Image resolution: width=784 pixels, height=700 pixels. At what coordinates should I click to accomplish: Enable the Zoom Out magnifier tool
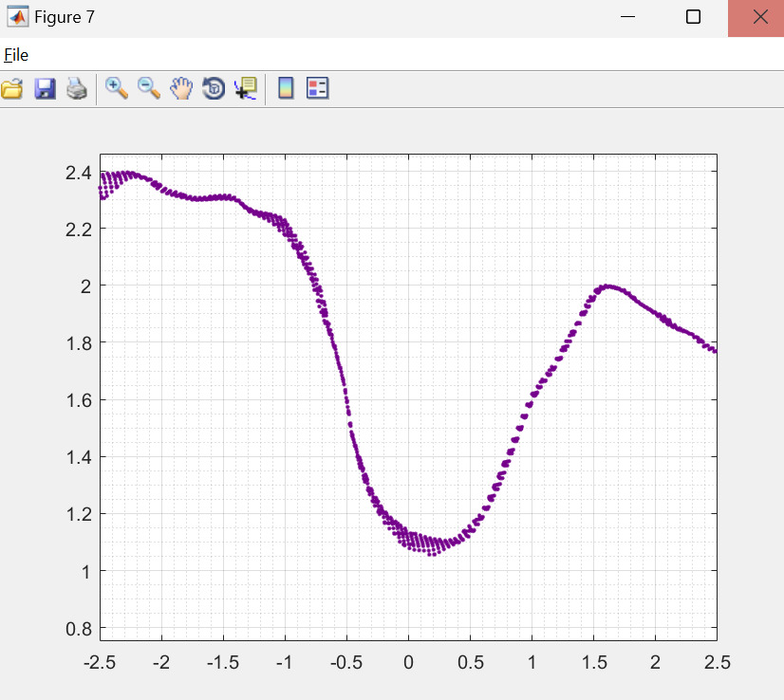pos(149,89)
